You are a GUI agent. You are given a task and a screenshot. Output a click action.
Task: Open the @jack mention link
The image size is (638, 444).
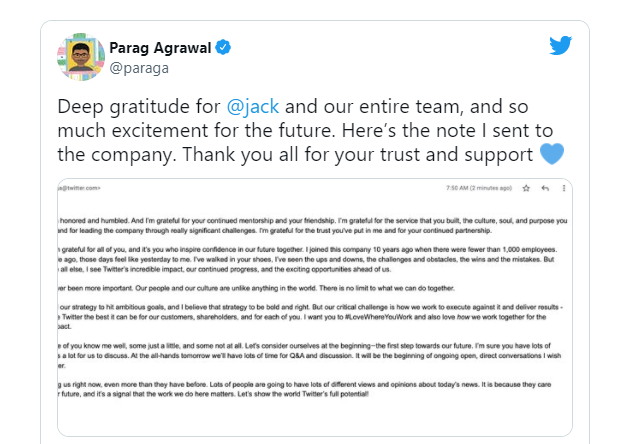click(x=253, y=107)
